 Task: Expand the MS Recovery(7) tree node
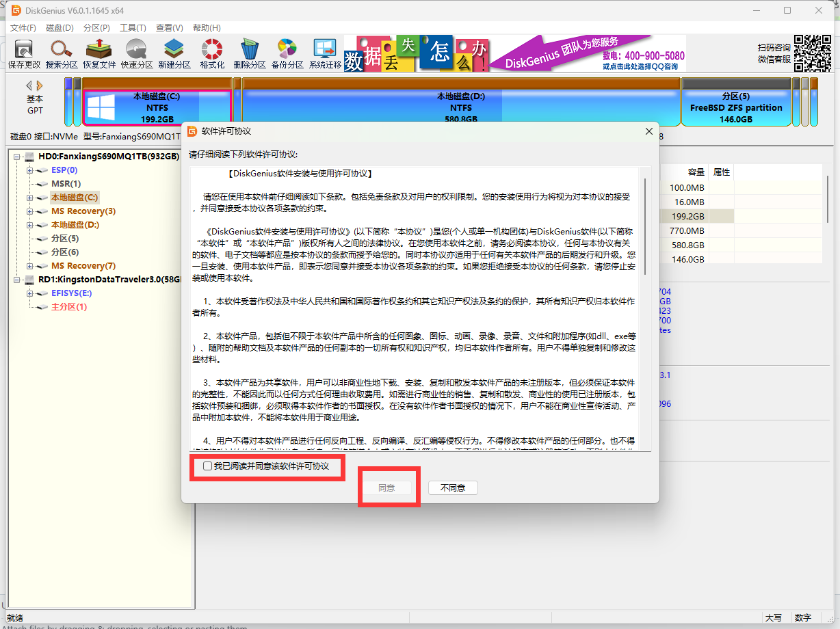pyautogui.click(x=30, y=266)
